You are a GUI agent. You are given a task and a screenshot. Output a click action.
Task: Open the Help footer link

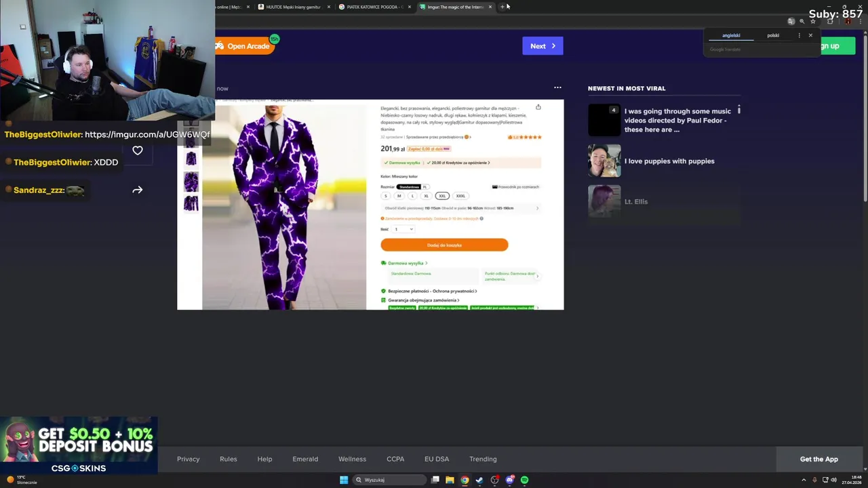point(264,459)
